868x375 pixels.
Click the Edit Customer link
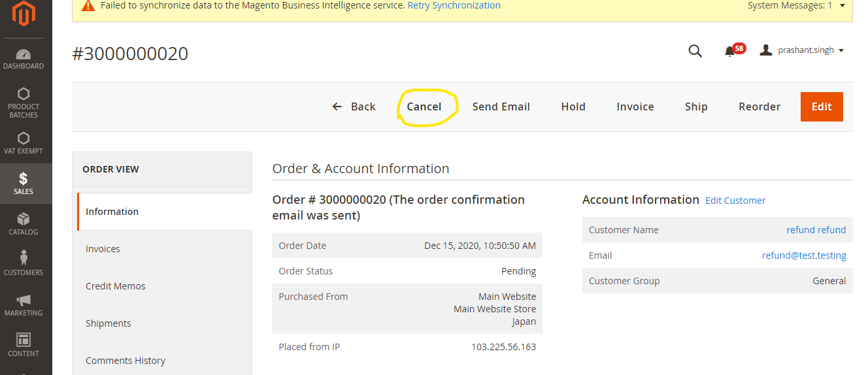pos(735,201)
